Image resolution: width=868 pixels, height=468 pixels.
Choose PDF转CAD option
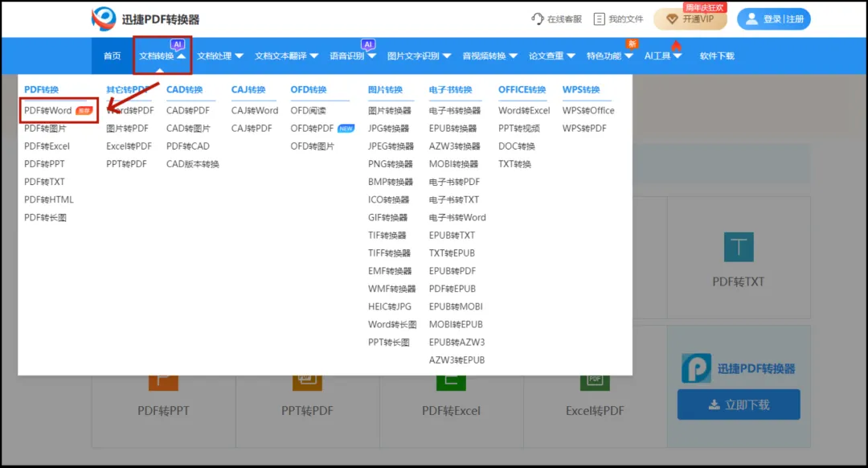click(x=187, y=146)
